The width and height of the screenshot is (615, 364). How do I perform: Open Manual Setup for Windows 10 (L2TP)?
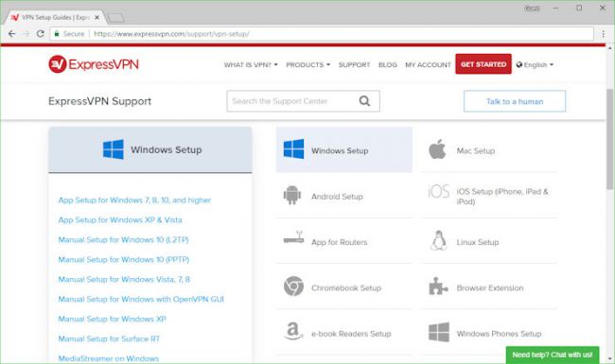[123, 240]
